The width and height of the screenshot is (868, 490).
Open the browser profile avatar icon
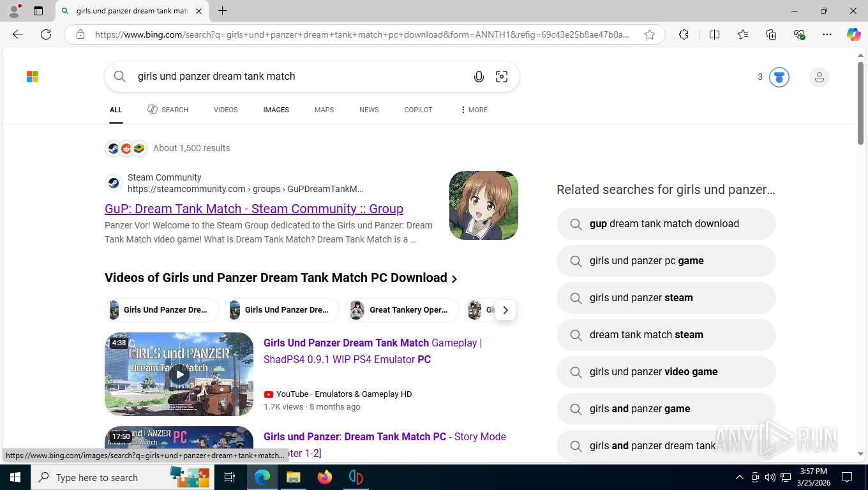pyautogui.click(x=14, y=11)
